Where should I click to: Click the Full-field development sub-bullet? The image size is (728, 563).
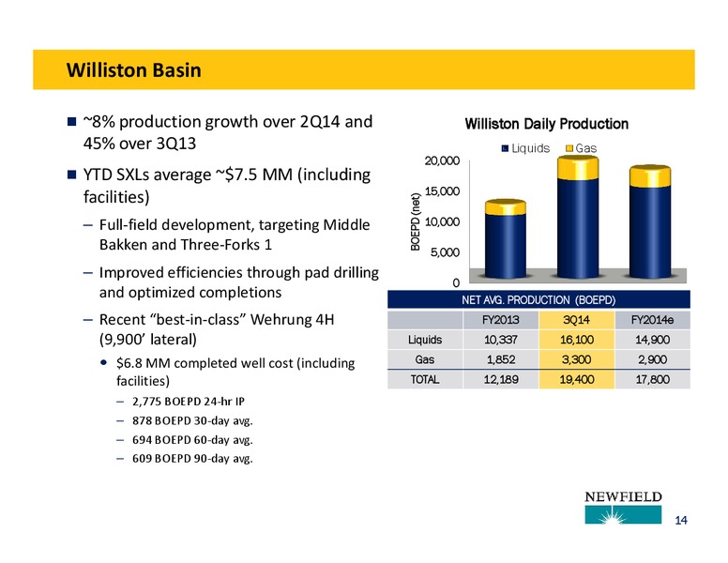pos(235,235)
